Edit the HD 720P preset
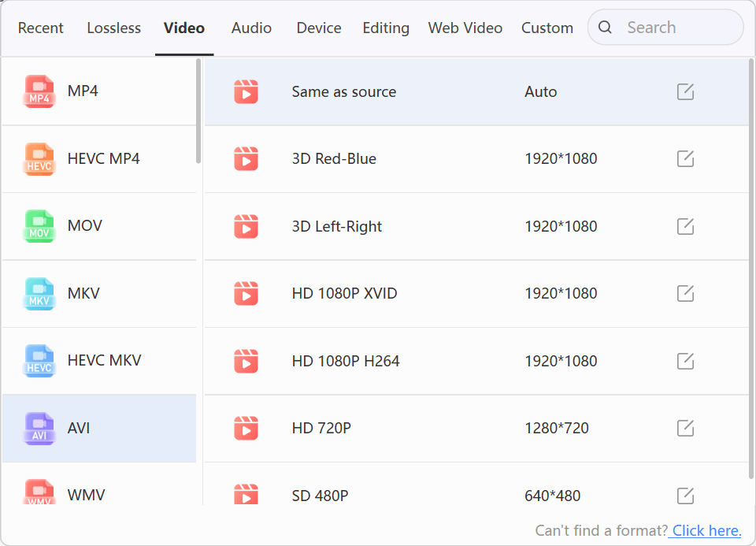 coord(685,428)
